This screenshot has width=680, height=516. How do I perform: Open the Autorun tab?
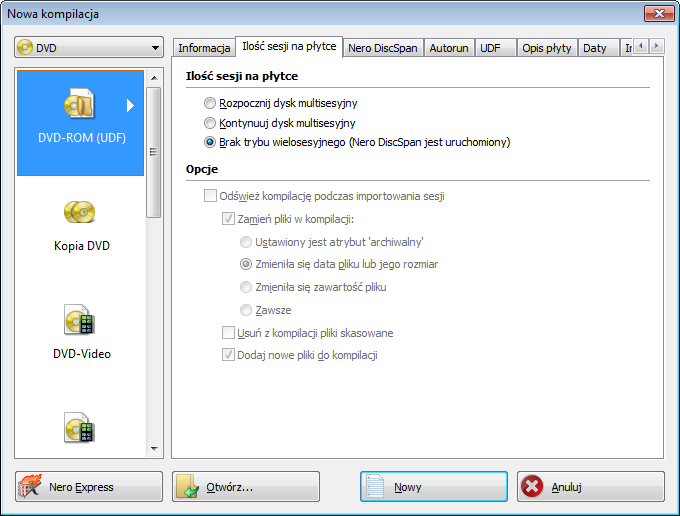449,48
